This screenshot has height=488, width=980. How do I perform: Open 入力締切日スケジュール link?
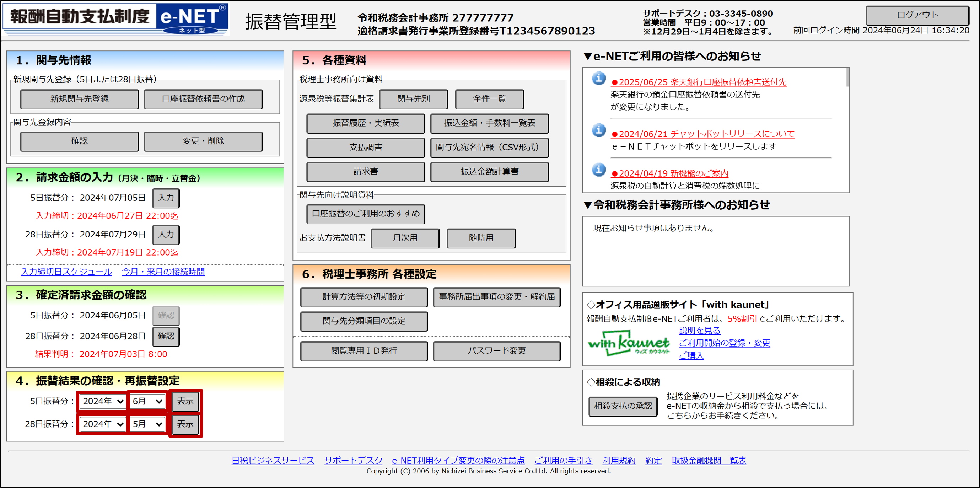66,272
